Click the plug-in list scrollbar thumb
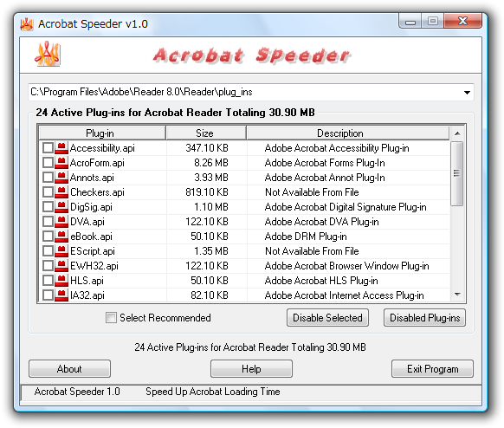This screenshot has height=428, width=504. (456, 173)
